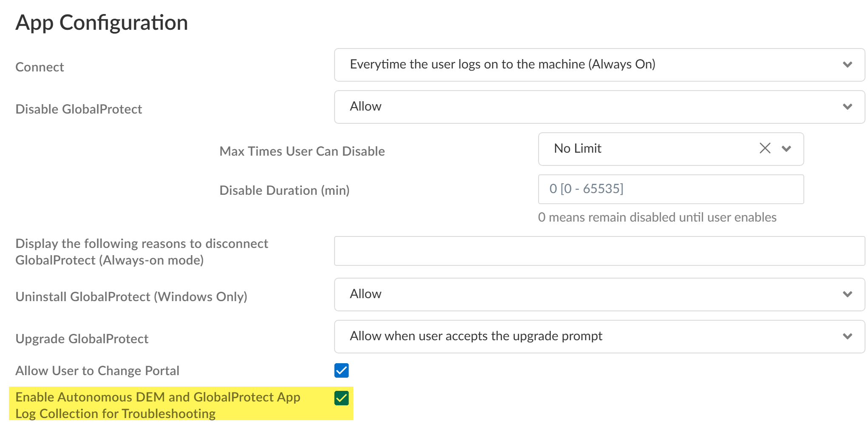Click the Connect dropdown chevron arrow
The image size is (868, 427).
(x=847, y=65)
